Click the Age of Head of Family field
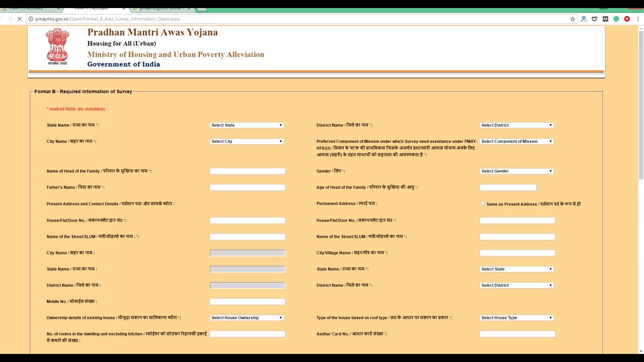This screenshot has height=362, width=644. (x=508, y=188)
